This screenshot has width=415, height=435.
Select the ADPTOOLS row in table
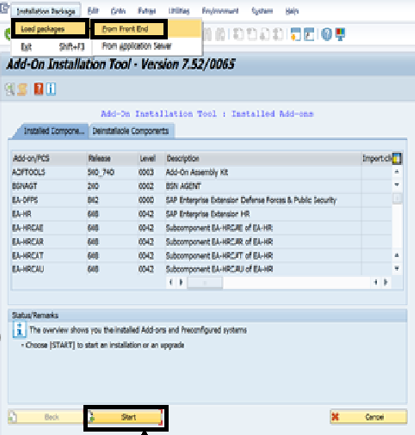click(x=202, y=172)
